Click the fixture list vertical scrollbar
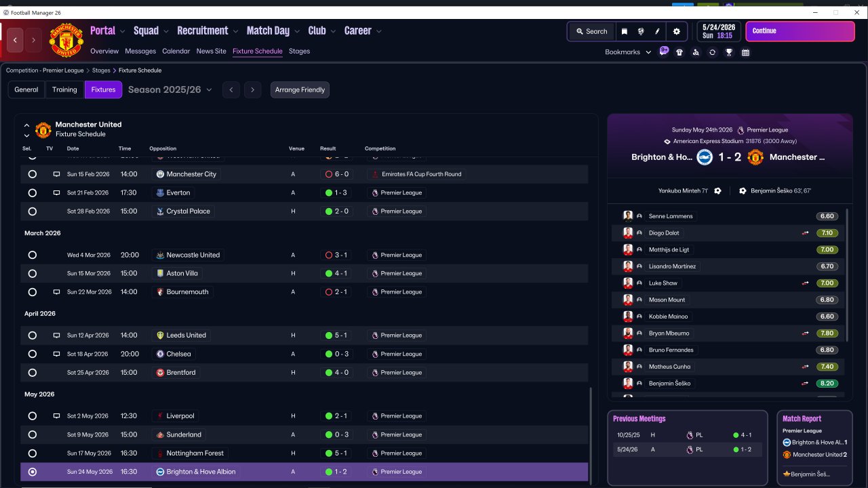 pos(591,435)
